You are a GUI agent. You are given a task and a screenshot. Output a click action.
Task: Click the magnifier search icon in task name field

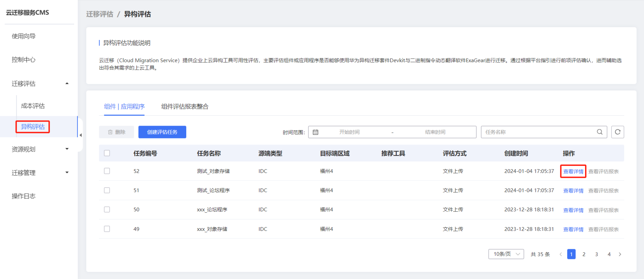599,132
